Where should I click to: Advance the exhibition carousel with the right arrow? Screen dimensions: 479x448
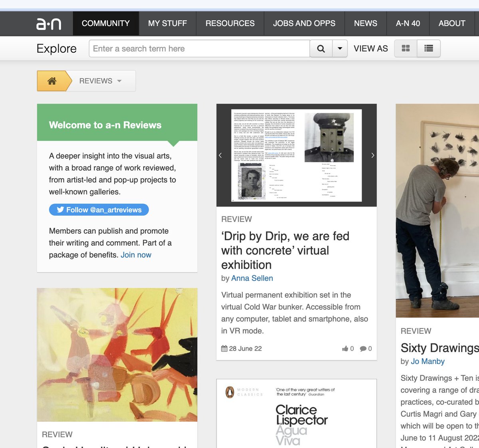[372, 155]
